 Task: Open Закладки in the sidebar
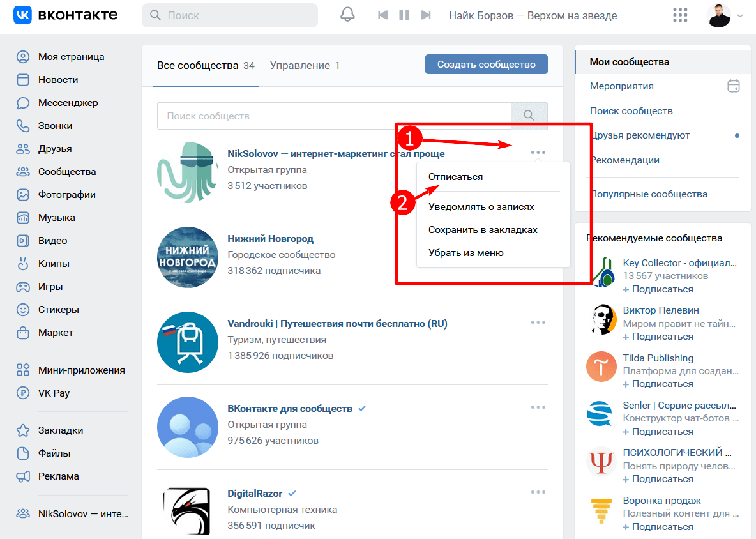tap(60, 430)
